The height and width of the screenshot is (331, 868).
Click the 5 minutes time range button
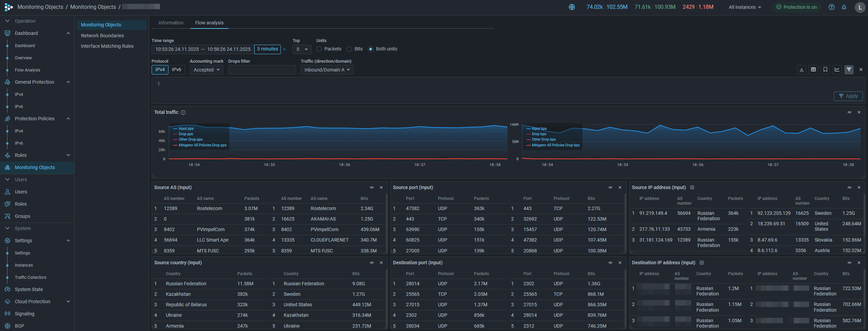(x=267, y=49)
